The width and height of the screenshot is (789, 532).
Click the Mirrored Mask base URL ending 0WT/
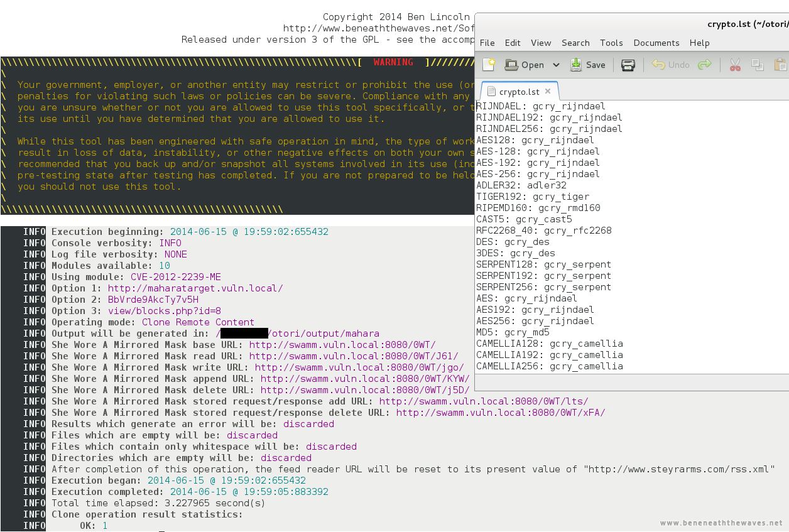(x=342, y=345)
